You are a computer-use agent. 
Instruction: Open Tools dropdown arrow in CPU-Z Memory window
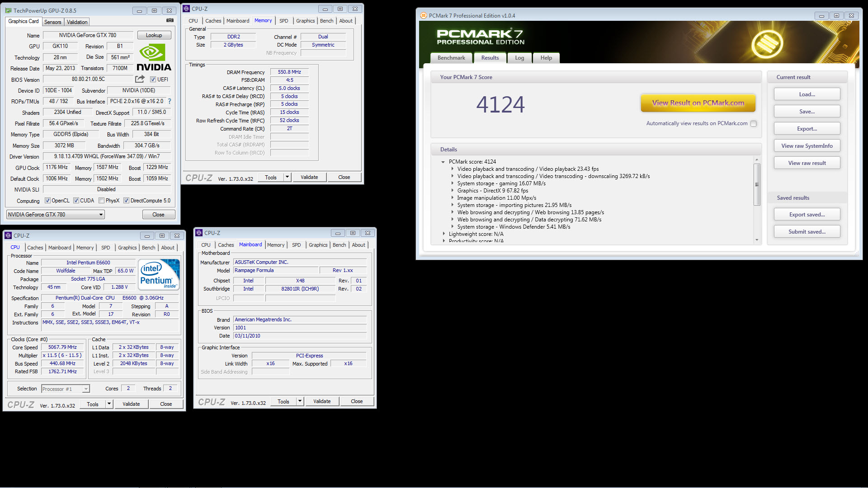pyautogui.click(x=287, y=177)
